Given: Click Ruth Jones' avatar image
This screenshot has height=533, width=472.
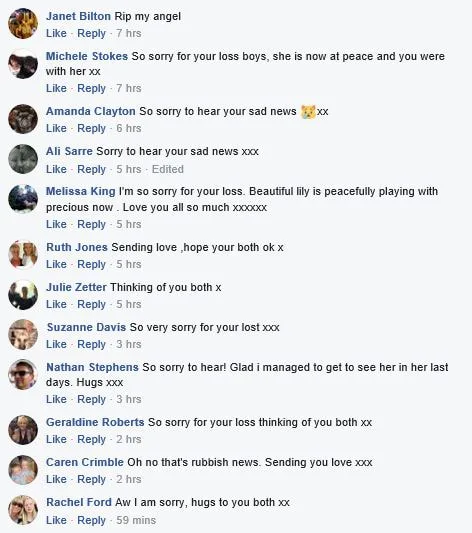Looking at the screenshot, I should [x=23, y=255].
